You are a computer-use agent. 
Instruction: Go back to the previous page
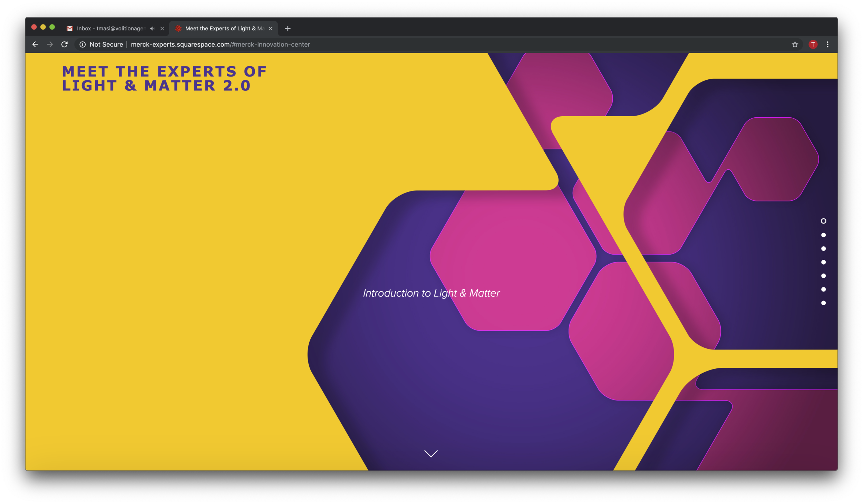[x=35, y=45]
